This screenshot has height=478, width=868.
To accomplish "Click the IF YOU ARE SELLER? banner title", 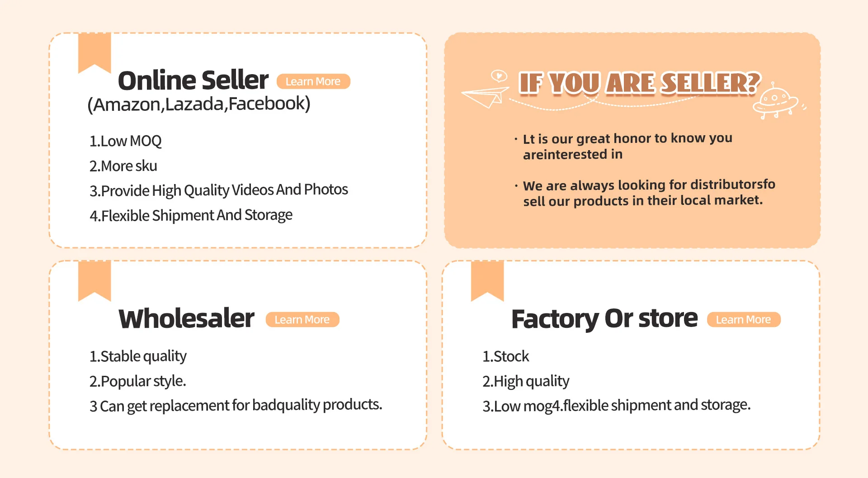I will click(x=639, y=83).
